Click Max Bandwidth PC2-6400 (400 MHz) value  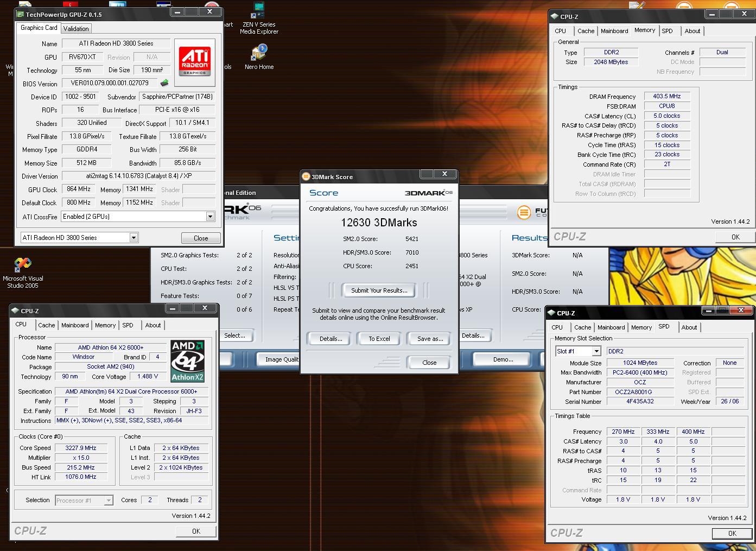(x=640, y=372)
